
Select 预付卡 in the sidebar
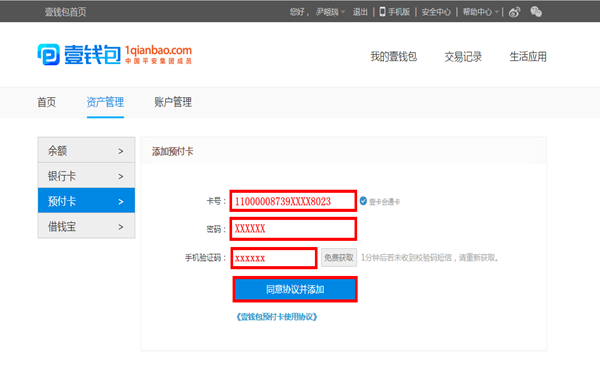pos(86,201)
